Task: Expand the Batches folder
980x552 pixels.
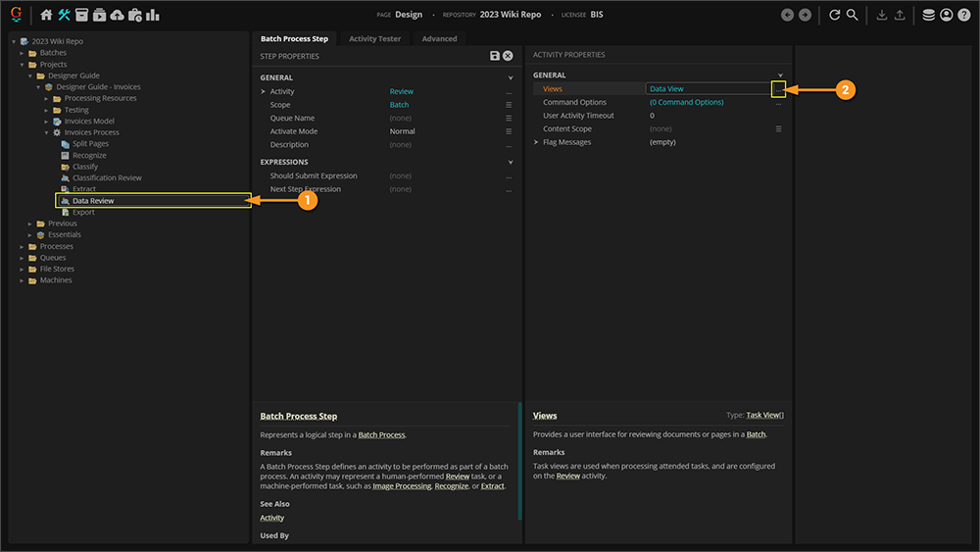Action: tap(23, 53)
